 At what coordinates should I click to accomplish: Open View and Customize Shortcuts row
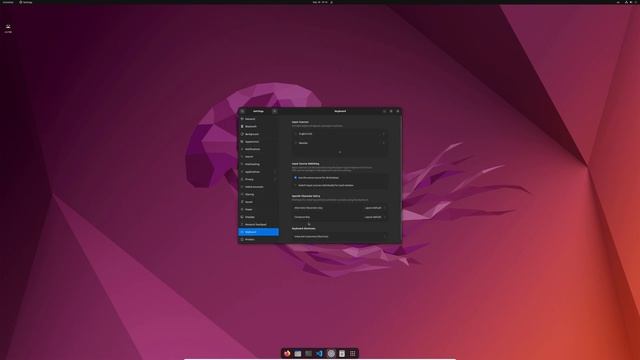pyautogui.click(x=340, y=236)
